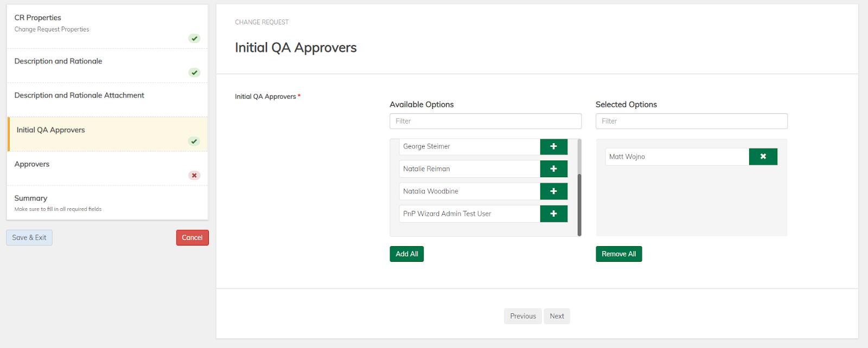Click Description and Rationale checkmark icon
The height and width of the screenshot is (348, 868).
tap(194, 73)
